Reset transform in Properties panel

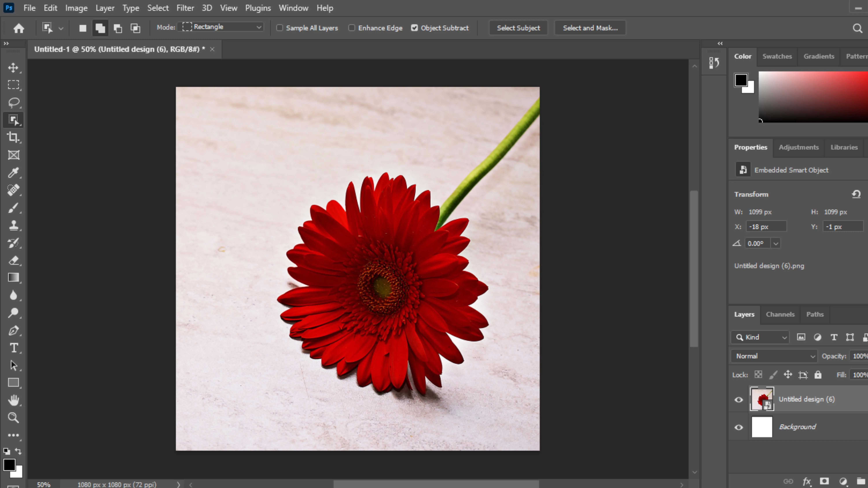tap(856, 194)
